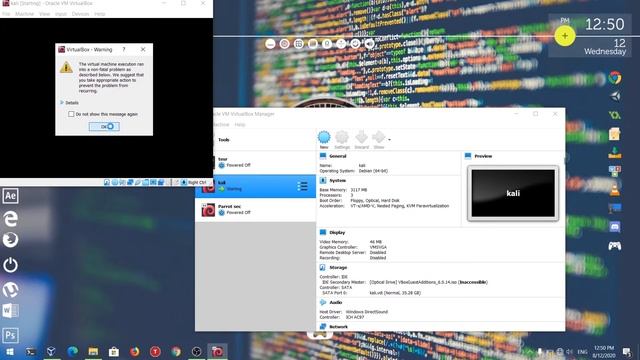
Task: Click OK in the VirtualBox Warning dialog
Action: (x=104, y=127)
